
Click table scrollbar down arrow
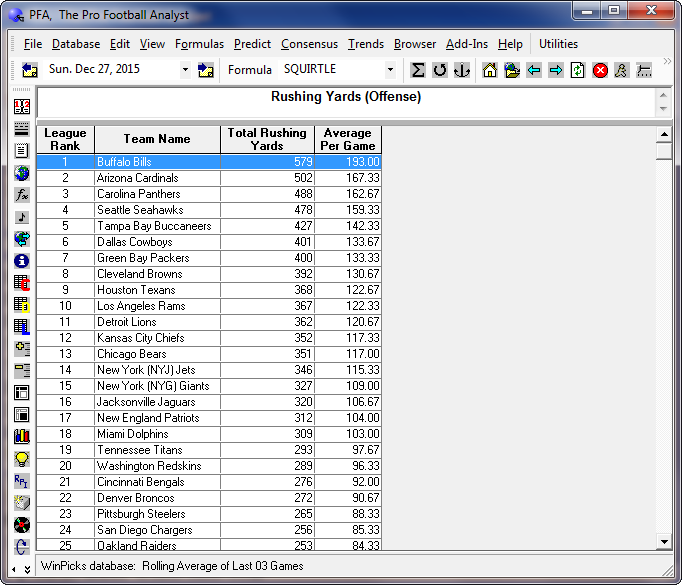click(664, 542)
